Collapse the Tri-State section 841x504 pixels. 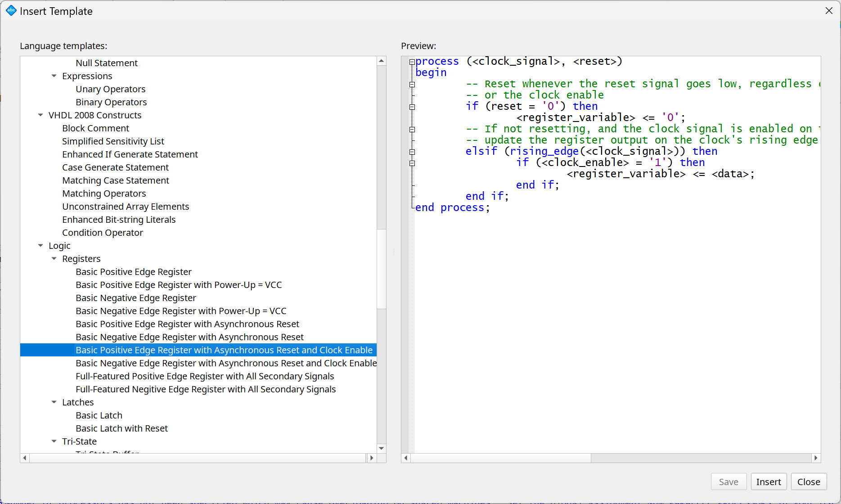[54, 441]
